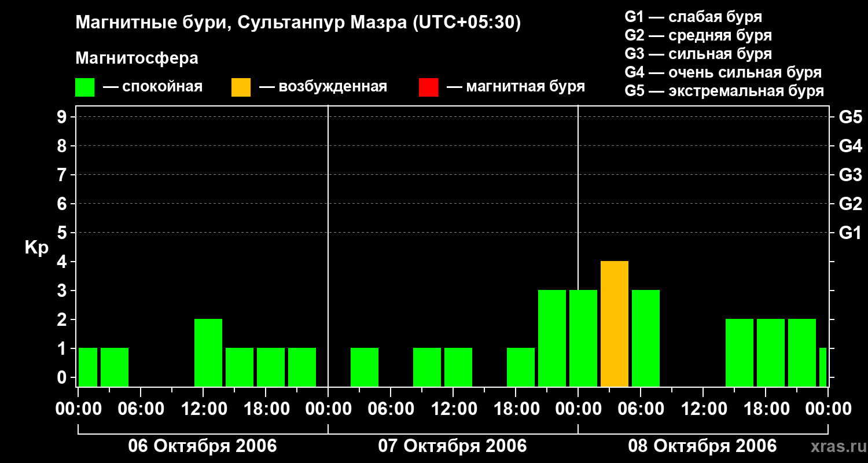Click the 'G5 — экстремальная буря' legend line
Screen dimensions: 868x463
724,91
